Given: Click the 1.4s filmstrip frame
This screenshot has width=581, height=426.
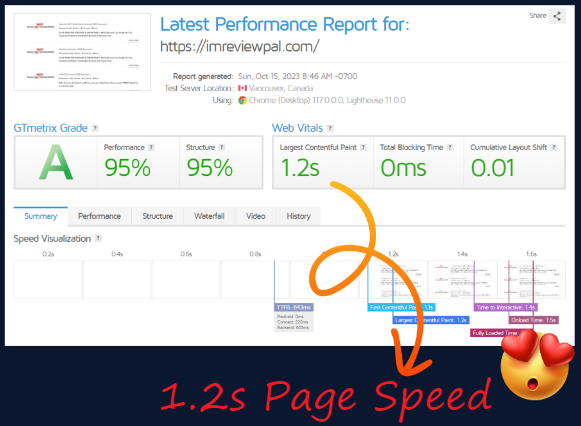Looking at the screenshot, I should (x=462, y=279).
